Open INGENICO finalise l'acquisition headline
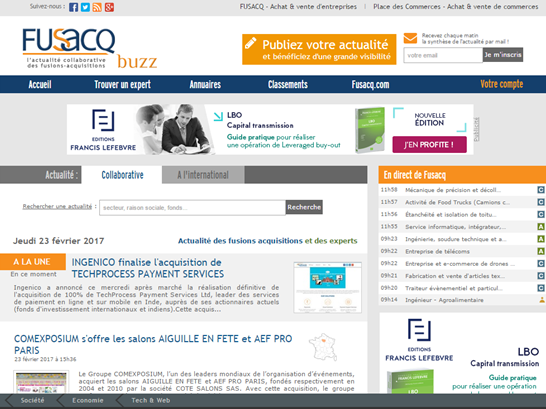This screenshot has height=409, width=546. [148, 268]
